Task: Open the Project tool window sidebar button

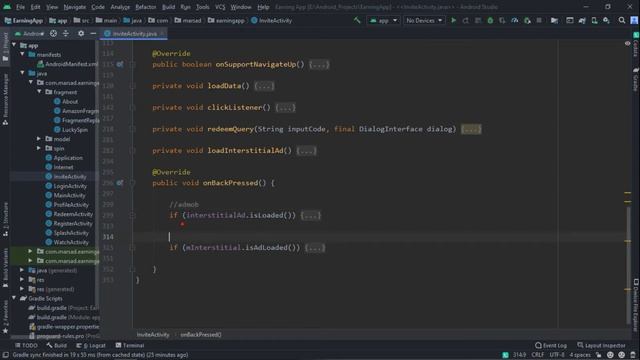Action: 5,47
